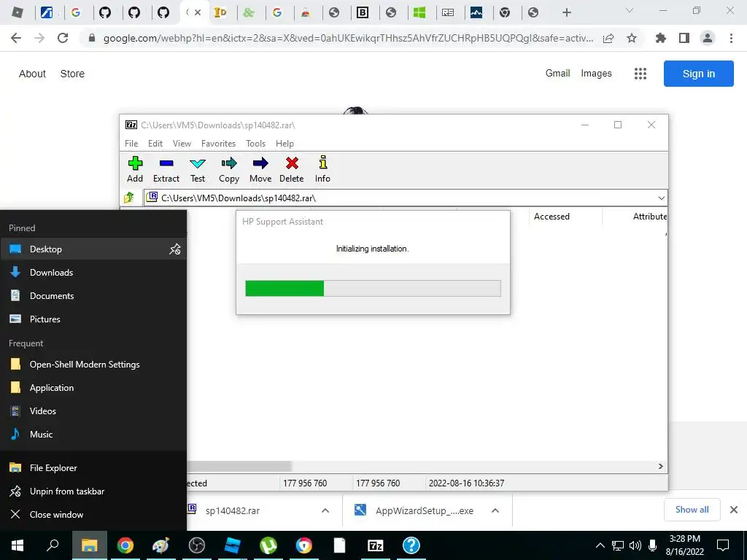Open Chrome extensions puzzle icon

point(661,38)
